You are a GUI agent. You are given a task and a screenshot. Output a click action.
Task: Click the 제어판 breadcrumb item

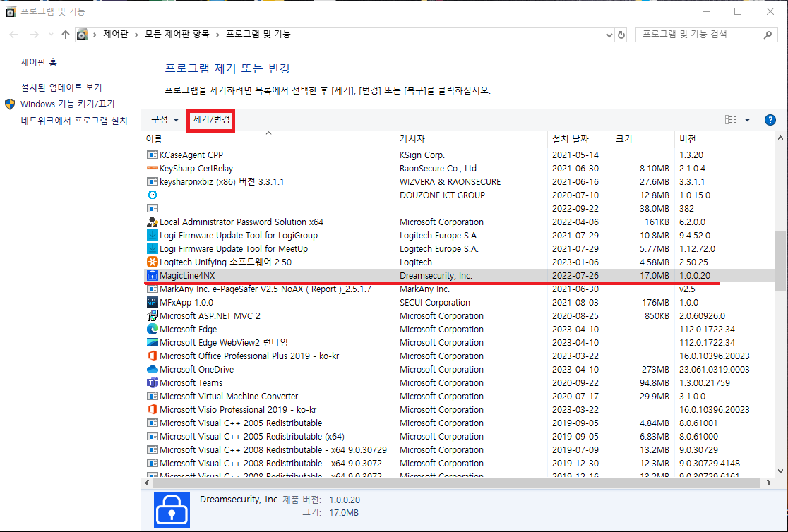[116, 34]
